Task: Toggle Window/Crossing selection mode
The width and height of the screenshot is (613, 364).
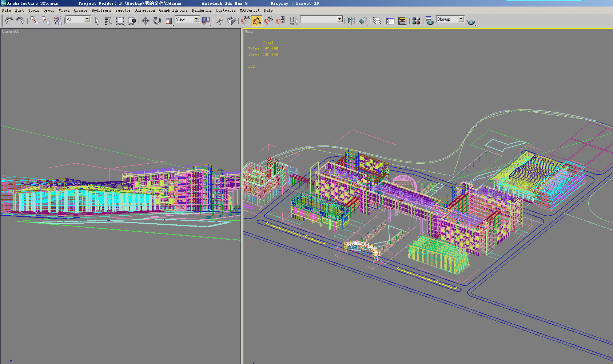Action: [132, 21]
